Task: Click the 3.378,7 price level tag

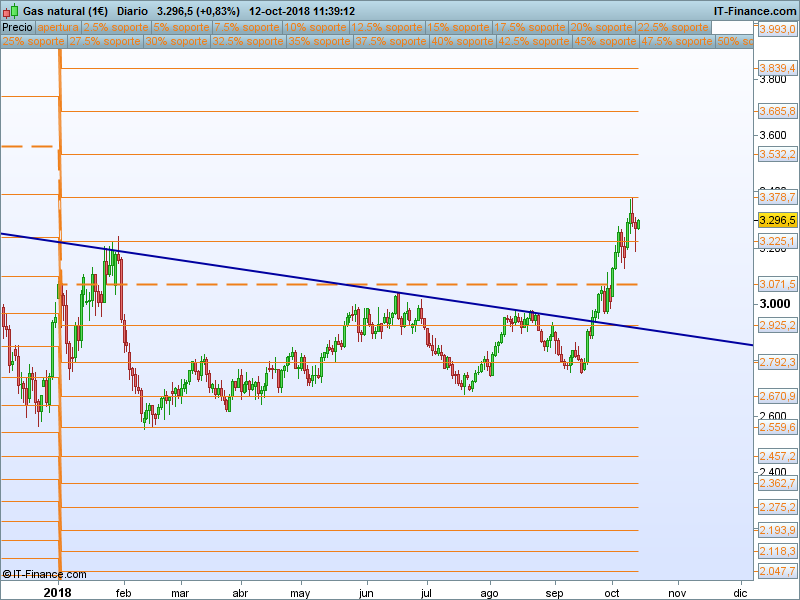Action: pyautogui.click(x=777, y=198)
